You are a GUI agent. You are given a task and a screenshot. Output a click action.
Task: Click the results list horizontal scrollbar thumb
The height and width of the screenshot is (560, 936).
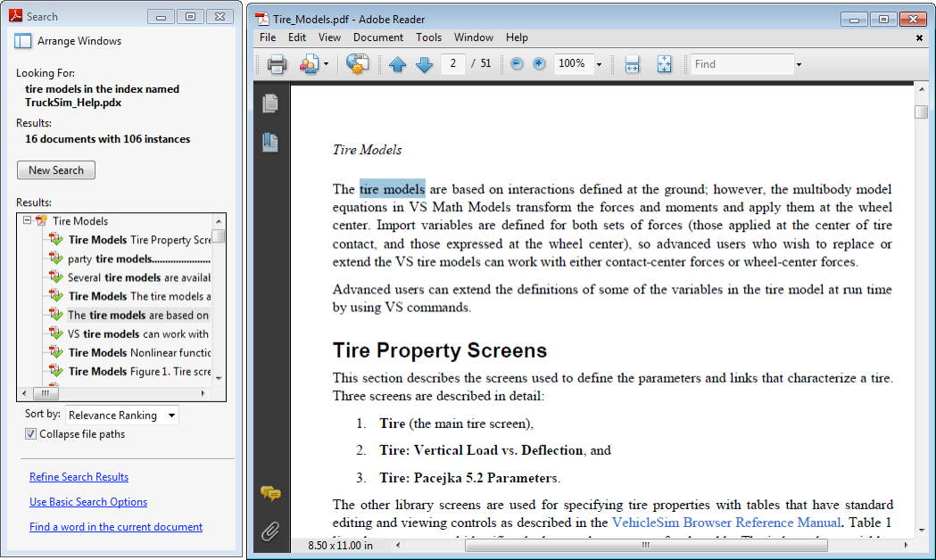(x=46, y=393)
